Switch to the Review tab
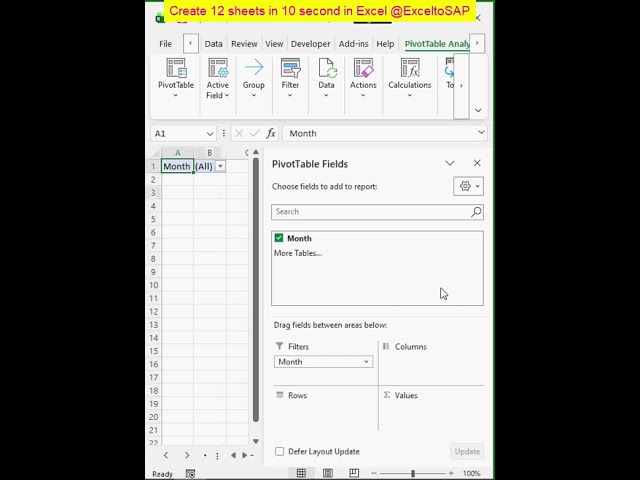Viewport: 640px width, 480px height. [244, 44]
